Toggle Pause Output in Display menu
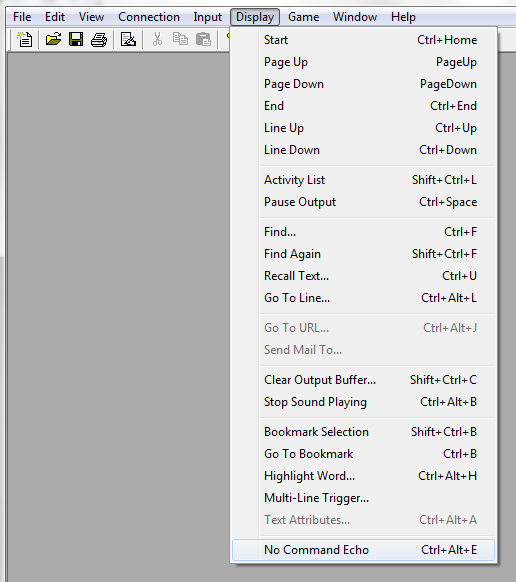516x582 pixels. pyautogui.click(x=363, y=202)
